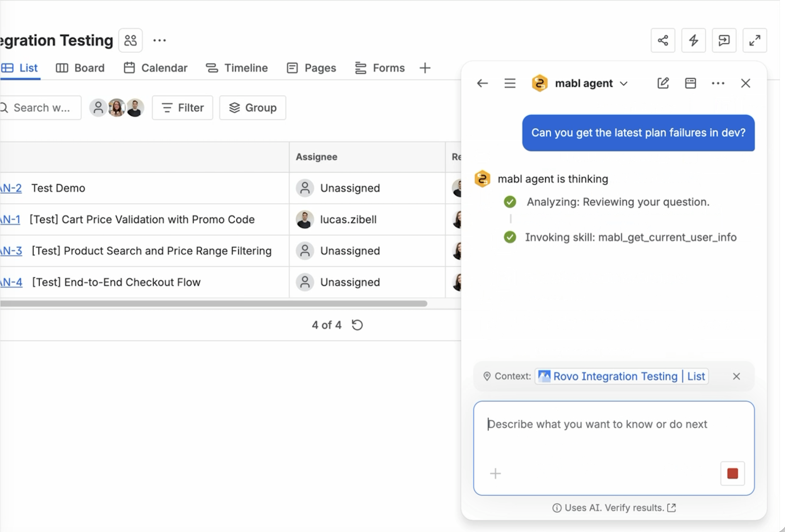Open the more options menu beside the title
785x532 pixels.
[159, 40]
